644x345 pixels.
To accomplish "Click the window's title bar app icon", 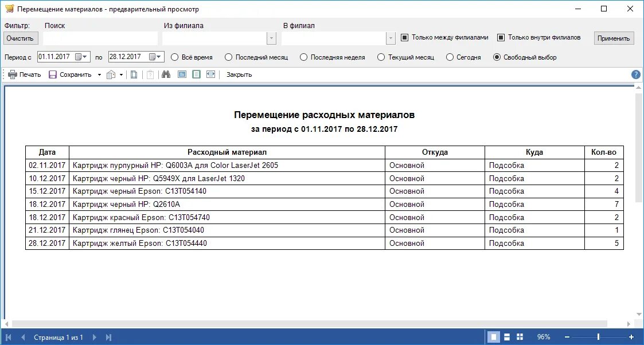I will pyautogui.click(x=9, y=9).
